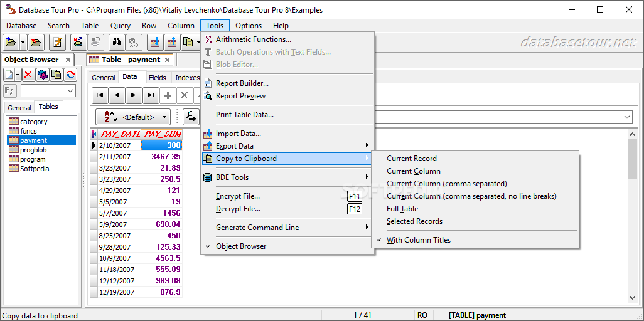Click the grayed find-and-replace binoculars icon
This screenshot has width=644, height=321.
click(x=133, y=42)
